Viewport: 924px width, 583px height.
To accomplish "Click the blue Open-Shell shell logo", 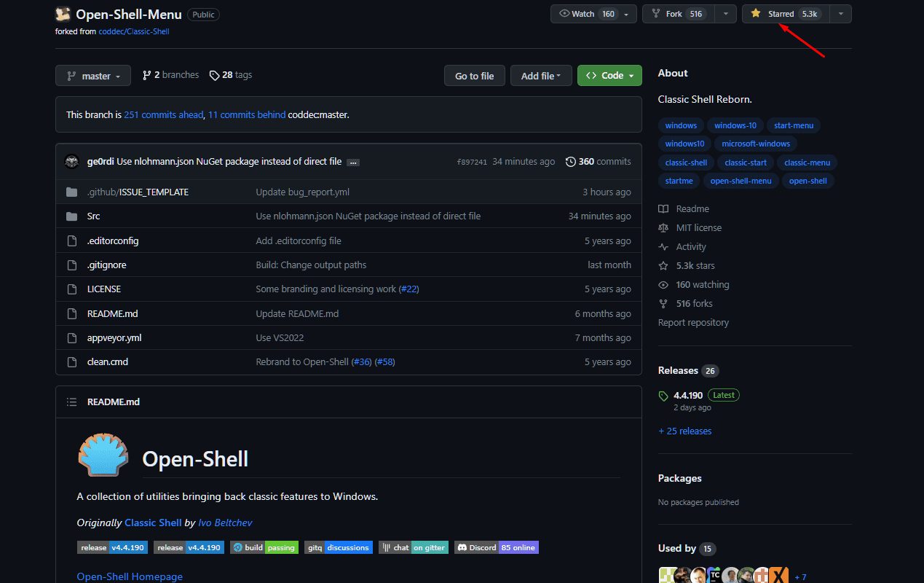I will [x=103, y=455].
